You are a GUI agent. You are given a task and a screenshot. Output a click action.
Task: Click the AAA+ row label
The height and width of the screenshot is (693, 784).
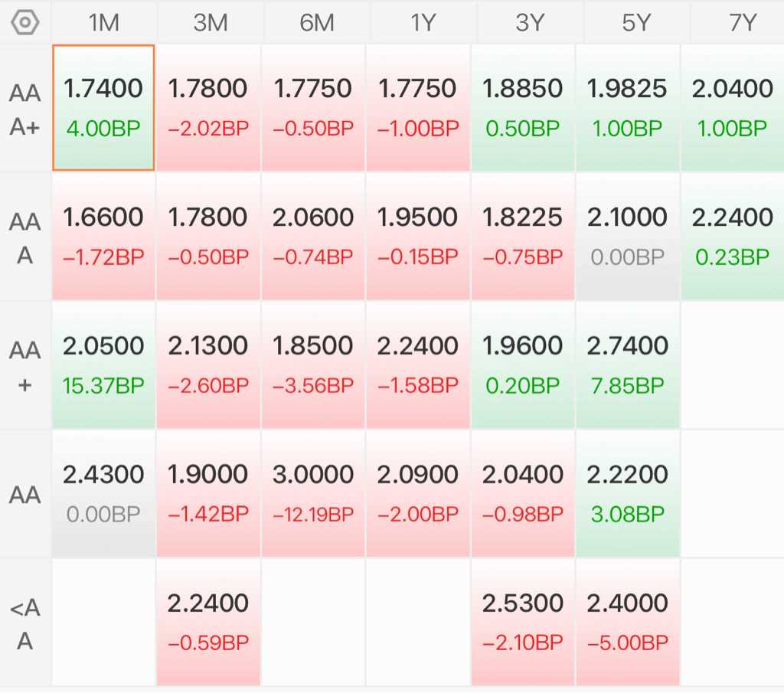point(25,110)
